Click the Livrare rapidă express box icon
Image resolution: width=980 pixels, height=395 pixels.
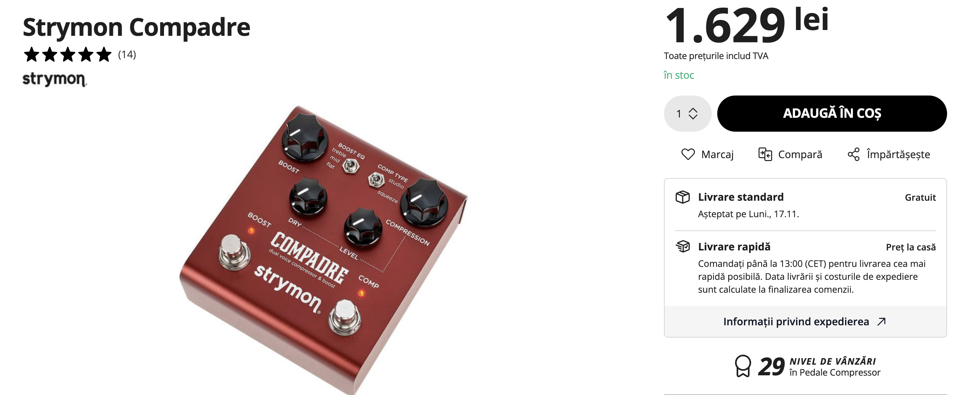pos(682,246)
